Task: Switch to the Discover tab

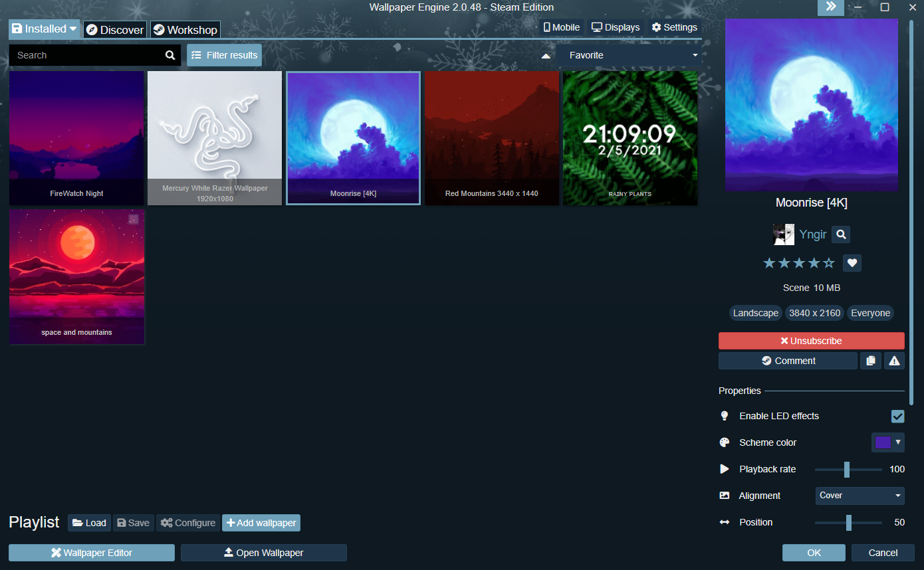Action: click(x=115, y=30)
